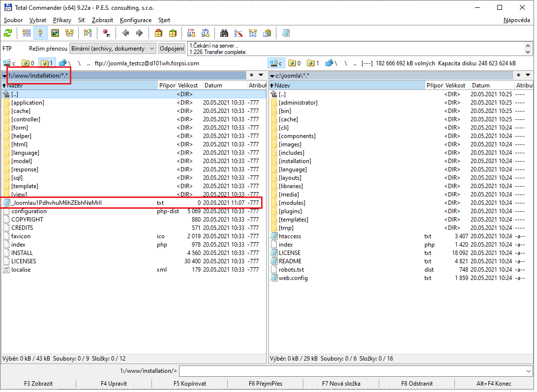The image size is (537, 392).
Task: Select drive c in left drive bar
Action: [10, 63]
